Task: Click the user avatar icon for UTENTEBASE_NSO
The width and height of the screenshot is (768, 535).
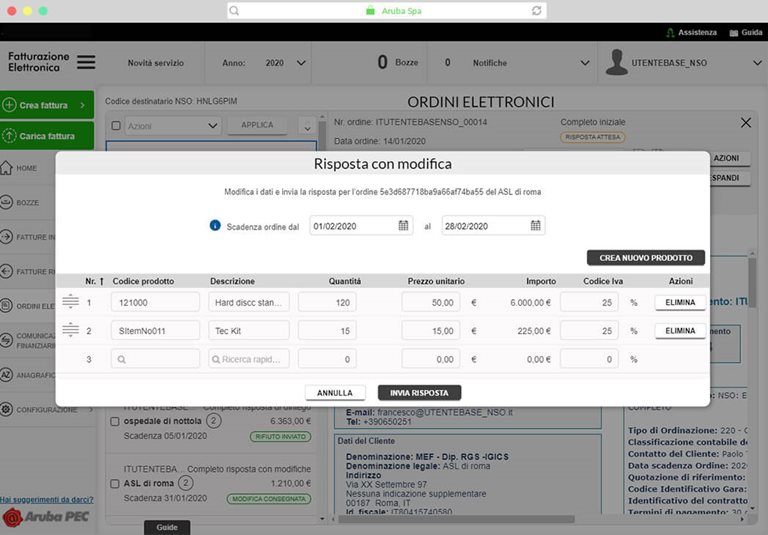Action: click(x=616, y=62)
